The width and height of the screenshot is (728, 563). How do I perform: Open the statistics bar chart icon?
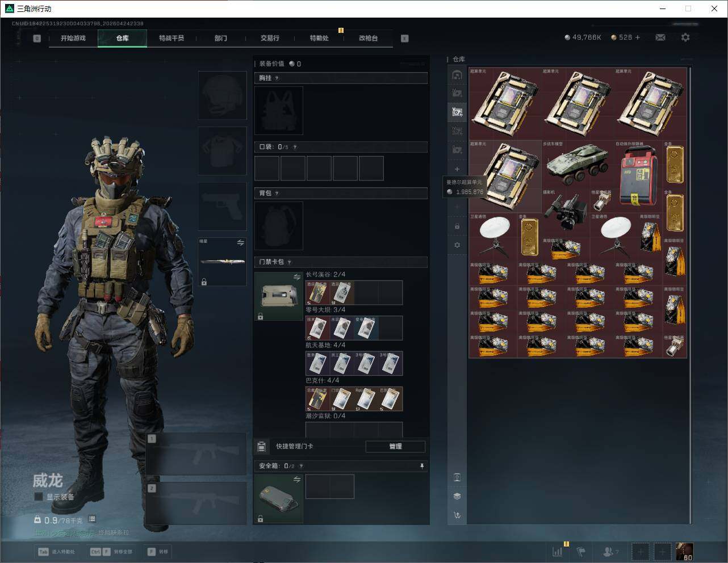click(558, 552)
